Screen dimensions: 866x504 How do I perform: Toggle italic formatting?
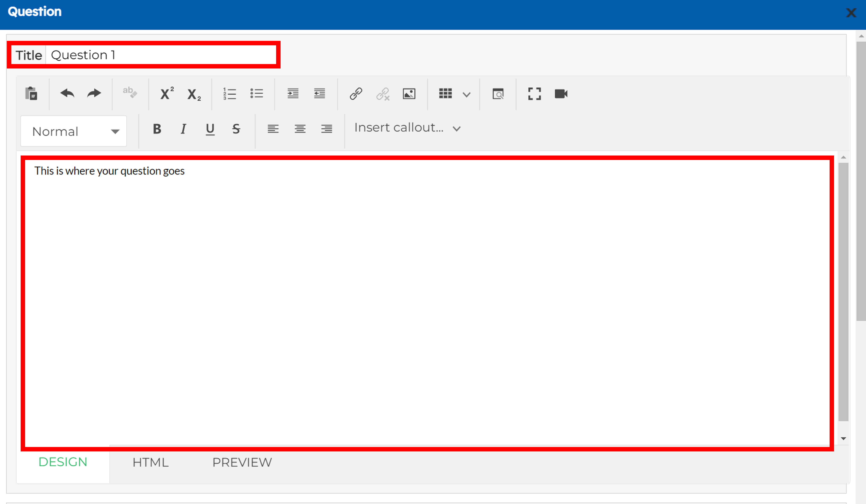[184, 129]
